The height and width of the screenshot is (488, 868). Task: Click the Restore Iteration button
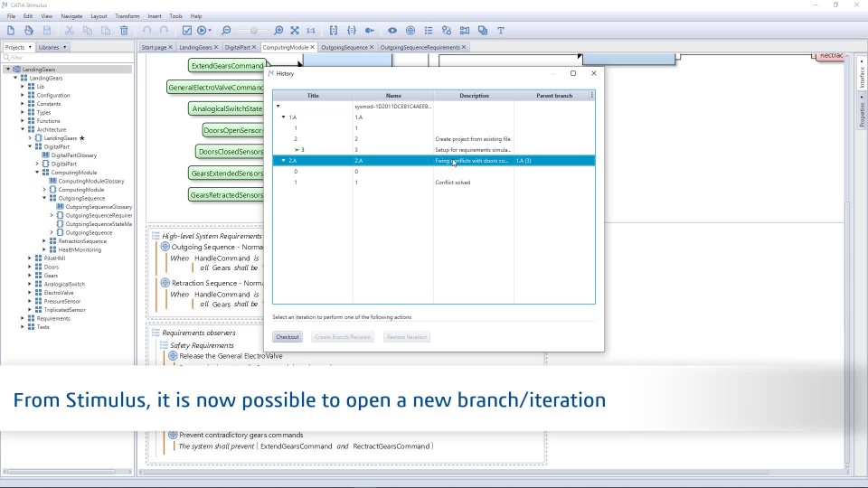click(x=406, y=337)
